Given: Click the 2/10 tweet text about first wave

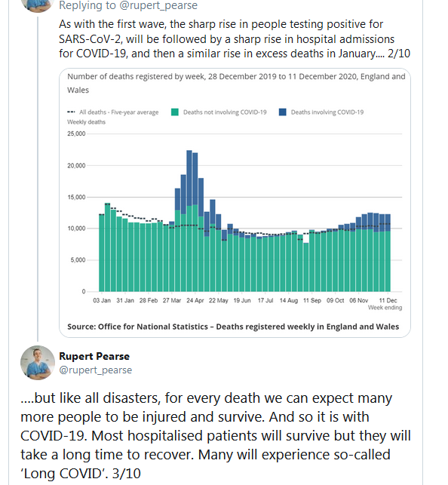Looking at the screenshot, I should click(235, 39).
